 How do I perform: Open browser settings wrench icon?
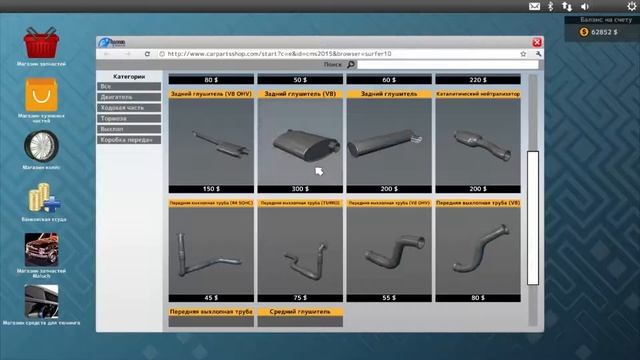point(538,54)
